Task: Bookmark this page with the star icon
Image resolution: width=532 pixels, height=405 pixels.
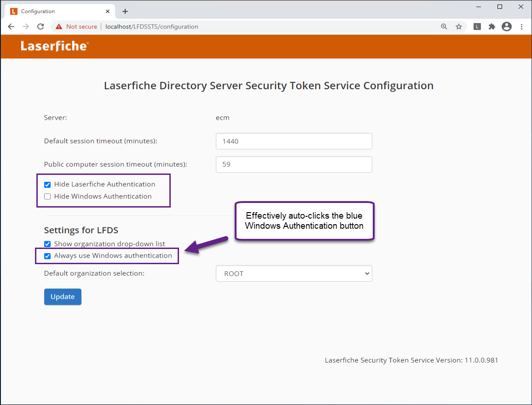Action: click(459, 26)
